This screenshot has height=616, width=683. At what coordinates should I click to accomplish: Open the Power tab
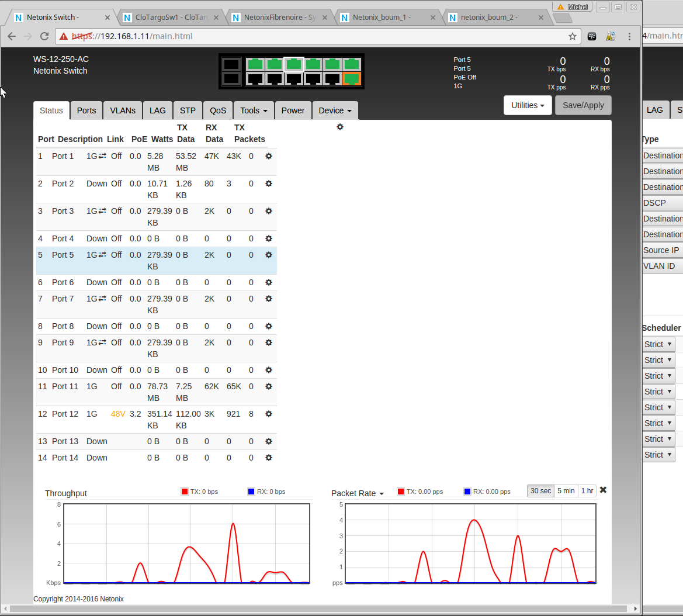point(293,110)
